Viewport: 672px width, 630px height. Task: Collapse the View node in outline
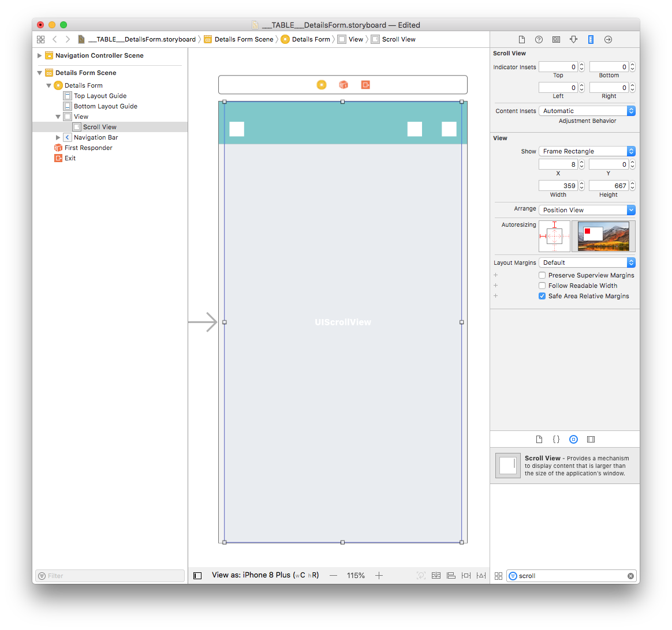[x=58, y=117]
